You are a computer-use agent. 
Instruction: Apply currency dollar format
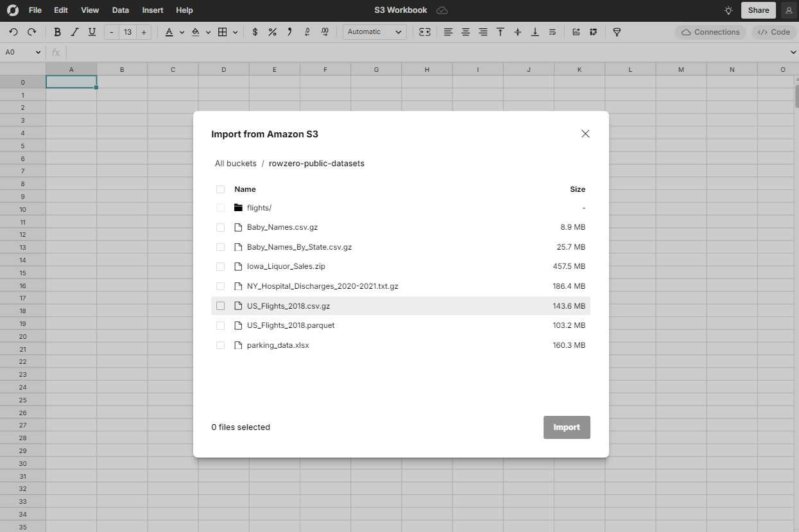255,32
